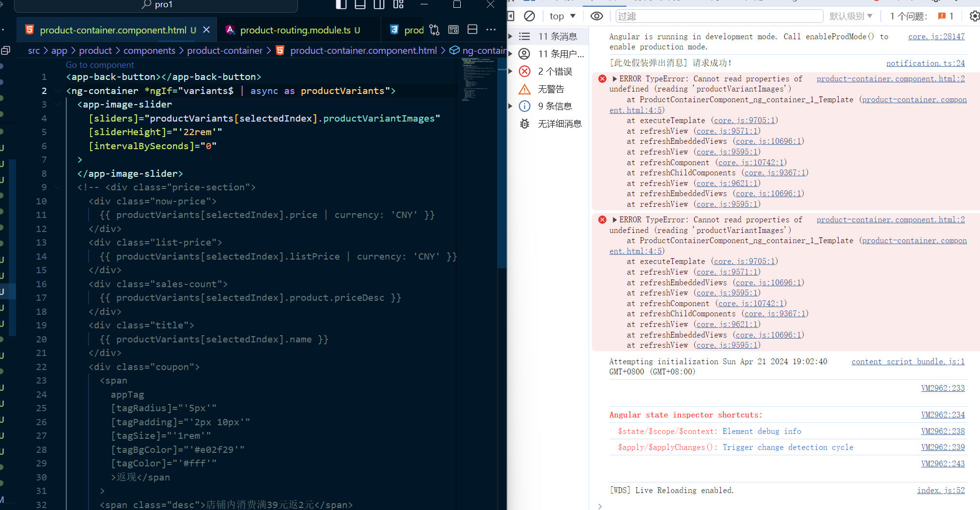Clear the console with the clear icon
Image resolution: width=980 pixels, height=510 pixels.
coord(529,16)
